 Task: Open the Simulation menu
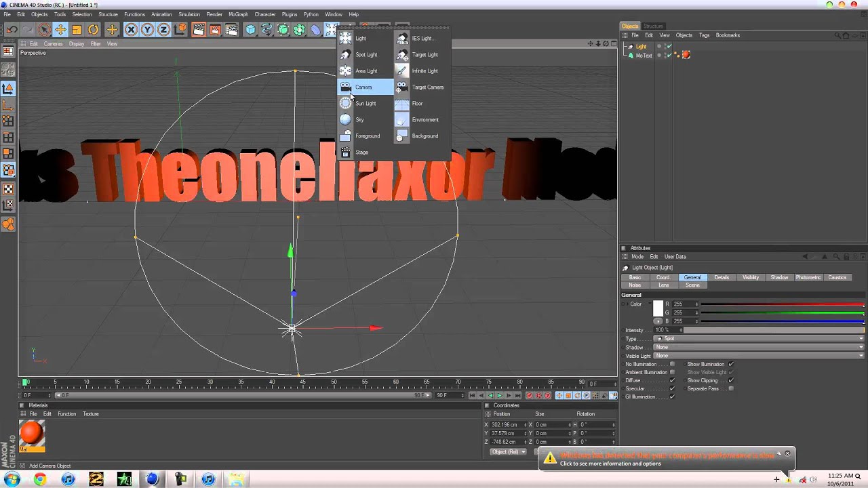pos(189,14)
